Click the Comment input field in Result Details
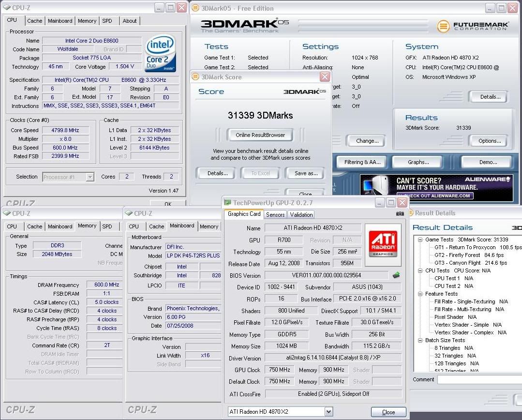The width and height of the screenshot is (522, 420). pos(479,379)
